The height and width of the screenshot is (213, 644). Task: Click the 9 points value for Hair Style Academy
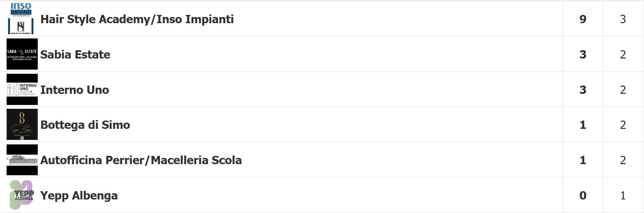click(583, 19)
